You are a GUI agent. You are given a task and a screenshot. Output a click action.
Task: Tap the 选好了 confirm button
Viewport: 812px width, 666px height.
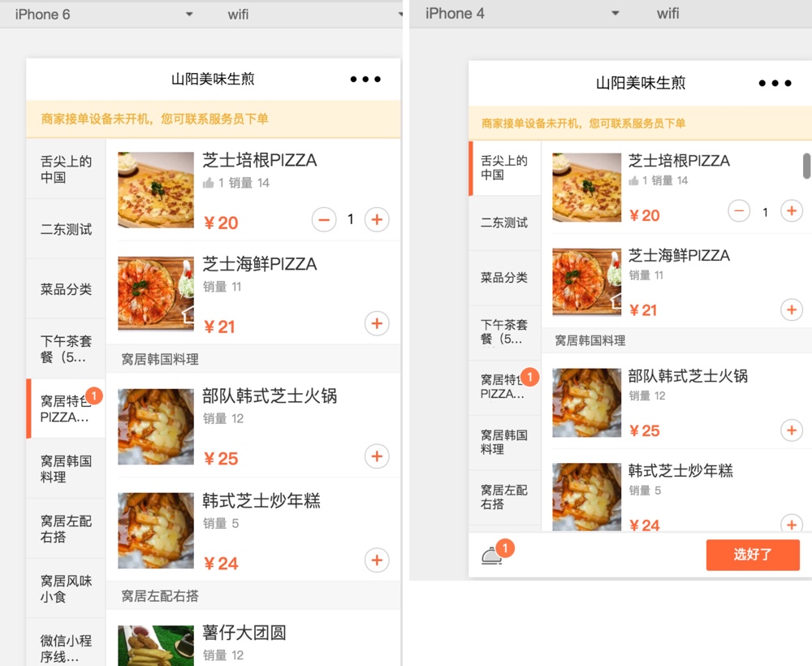(753, 555)
